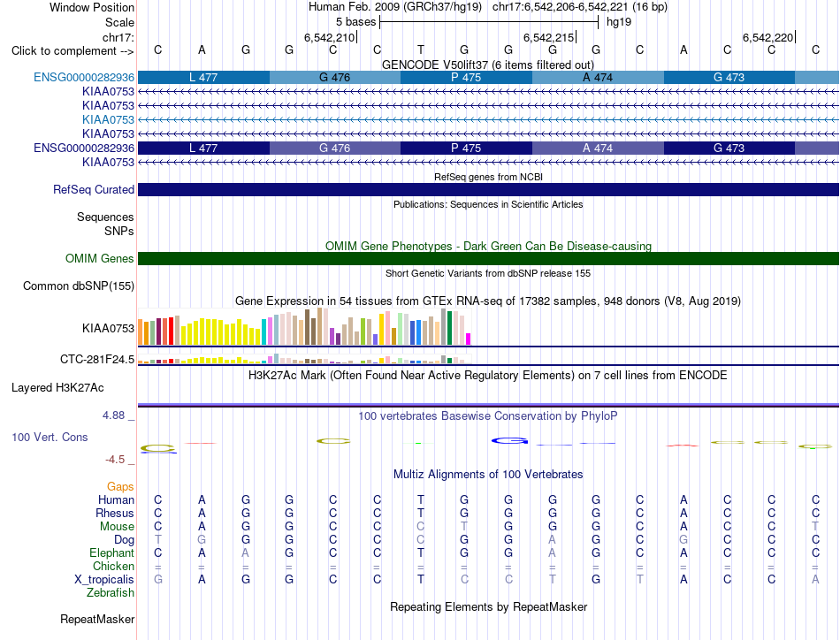Click the blue G conservation logo letter
Image resolution: width=840 pixels, height=640 pixels.
coord(509,441)
